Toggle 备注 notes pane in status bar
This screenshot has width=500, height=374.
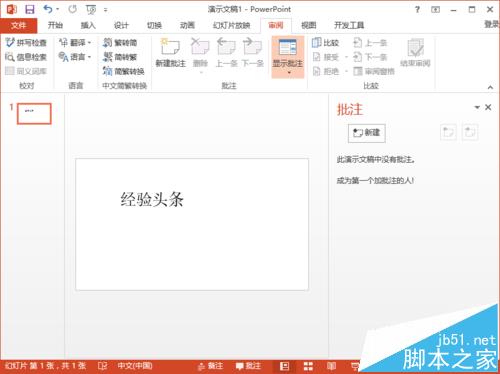210,366
